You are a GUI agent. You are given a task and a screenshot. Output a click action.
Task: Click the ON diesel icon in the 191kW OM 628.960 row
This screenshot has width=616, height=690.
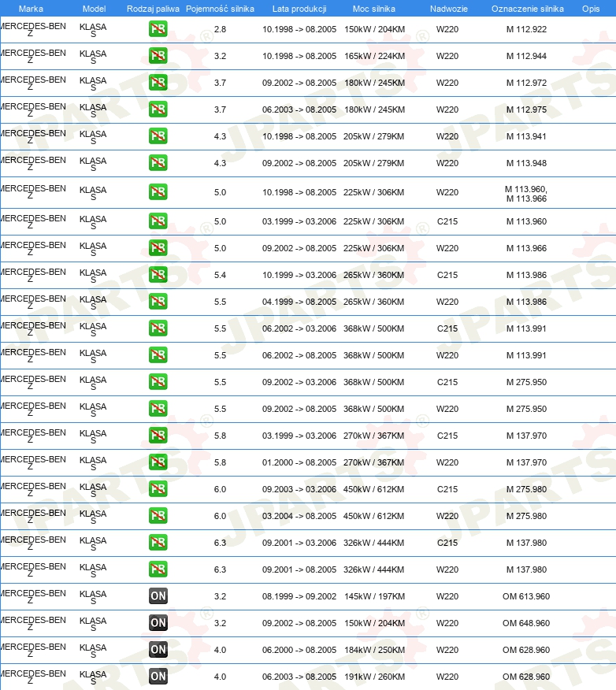coord(158,677)
